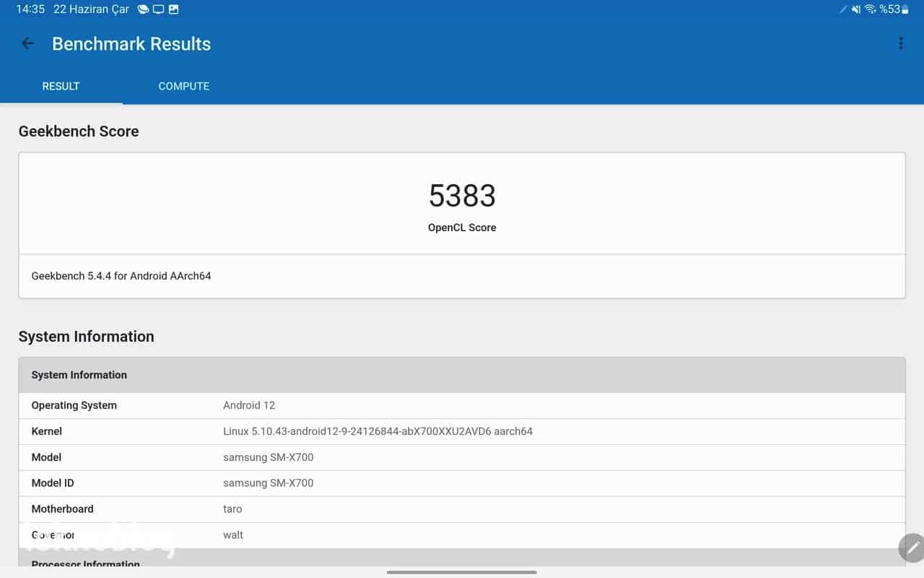Tap the clock showing 14:35
Screen dimensions: 924x578
30,9
